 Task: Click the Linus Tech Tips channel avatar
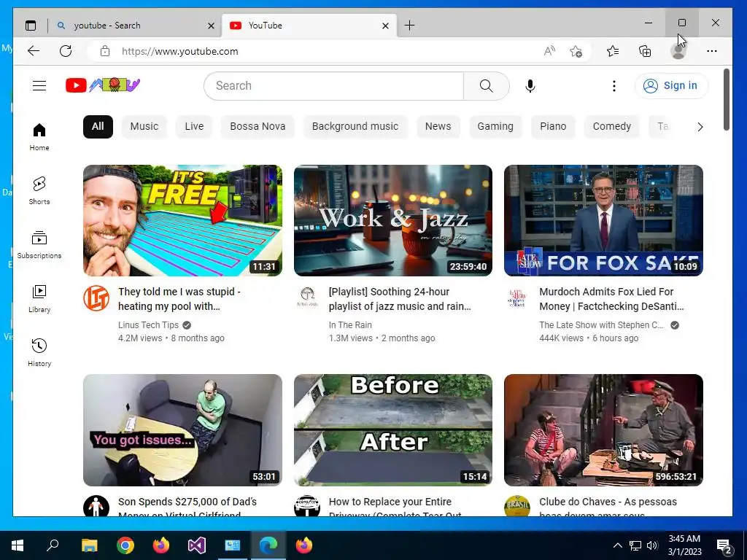(96, 298)
